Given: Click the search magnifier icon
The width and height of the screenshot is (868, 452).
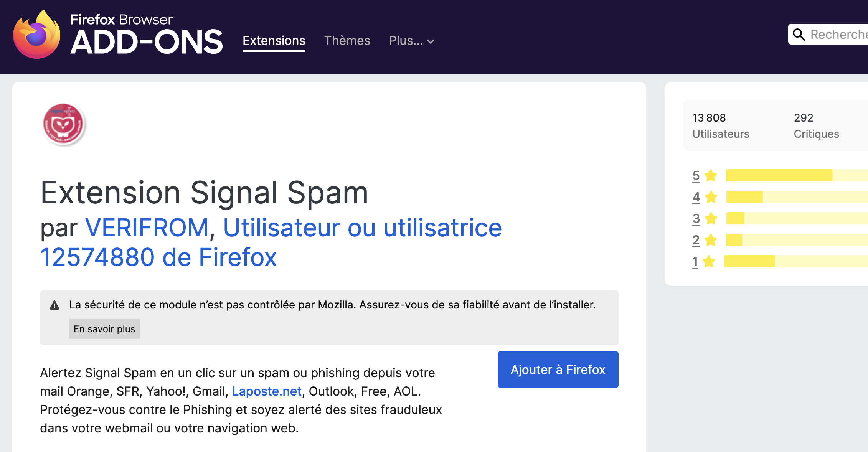Looking at the screenshot, I should coord(799,35).
